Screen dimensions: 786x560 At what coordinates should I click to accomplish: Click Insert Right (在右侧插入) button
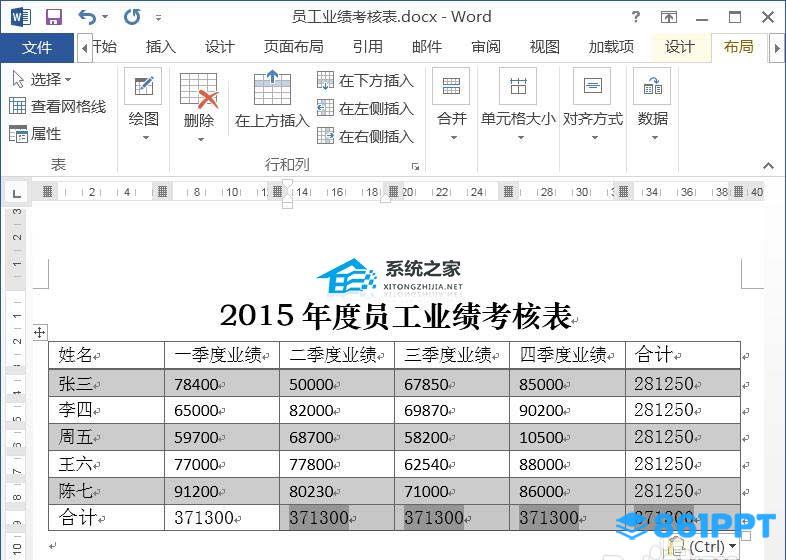pyautogui.click(x=365, y=136)
